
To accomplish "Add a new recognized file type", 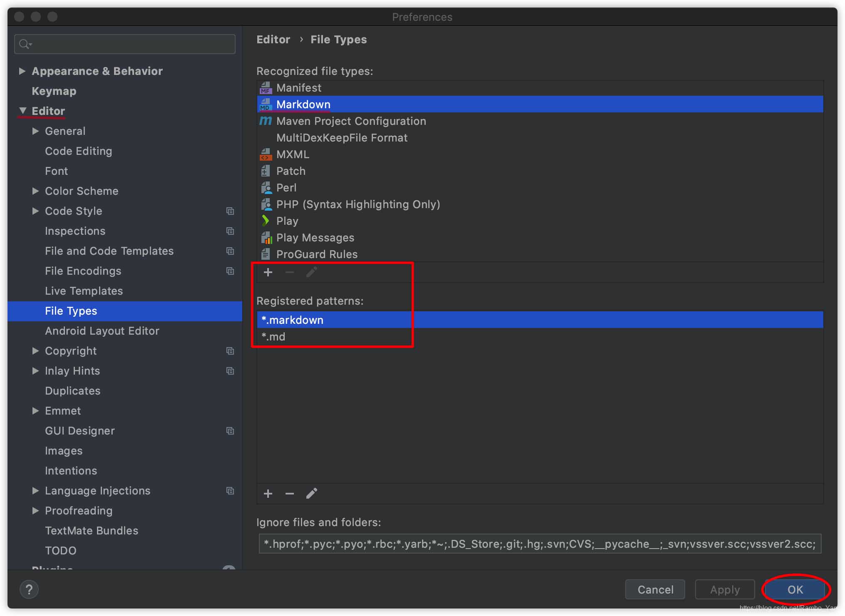I will pos(268,273).
